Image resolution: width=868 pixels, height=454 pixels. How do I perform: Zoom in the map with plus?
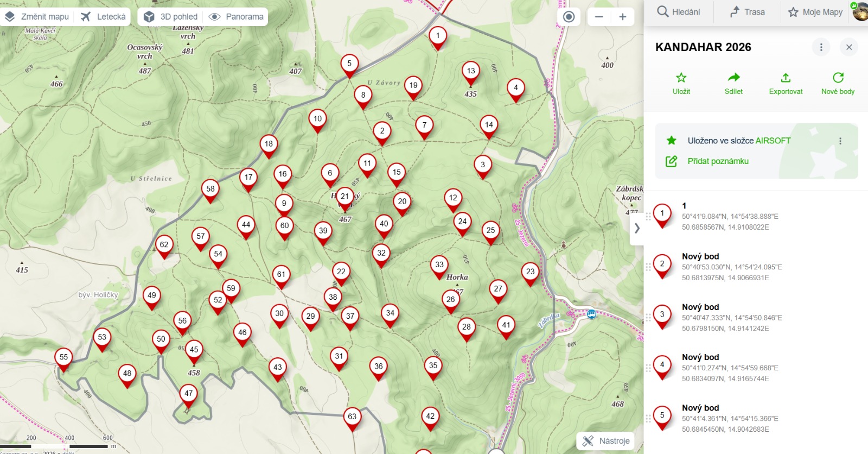pos(623,17)
